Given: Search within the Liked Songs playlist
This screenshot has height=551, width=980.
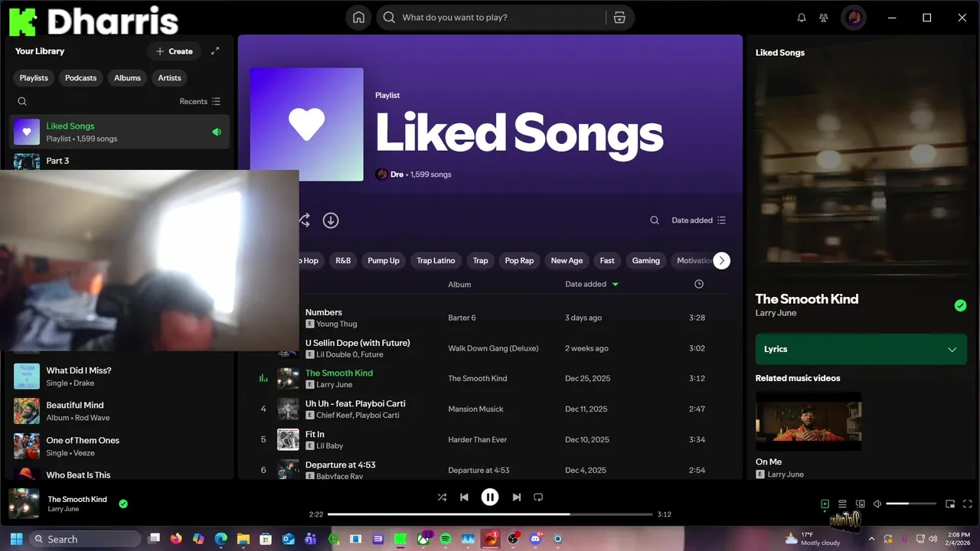Looking at the screenshot, I should pos(655,220).
